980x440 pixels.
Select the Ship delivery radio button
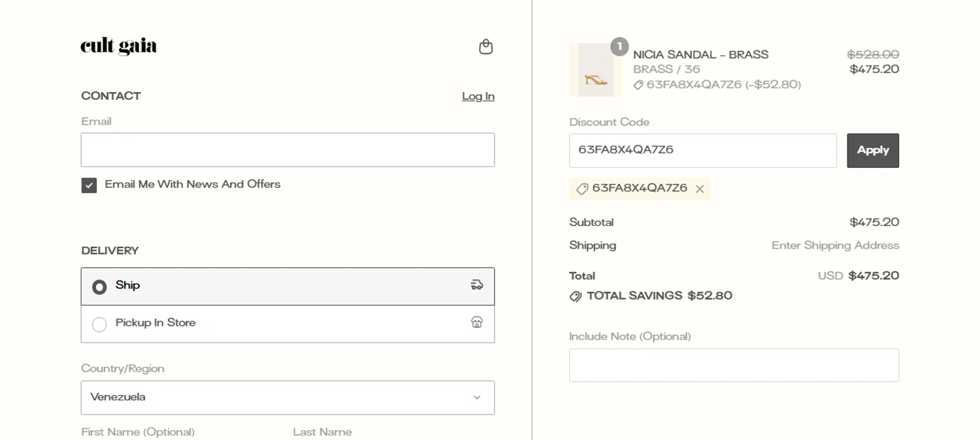[x=99, y=287]
